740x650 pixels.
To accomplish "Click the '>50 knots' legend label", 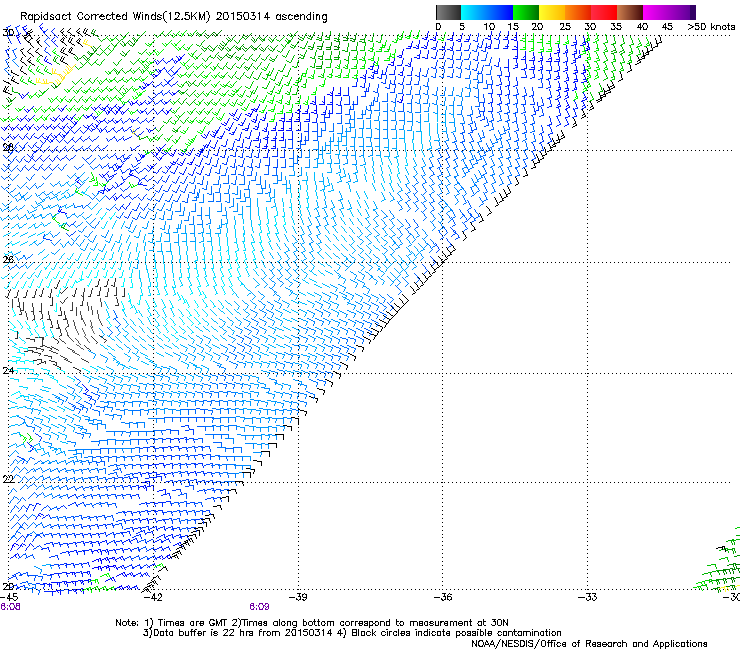I will point(711,27).
